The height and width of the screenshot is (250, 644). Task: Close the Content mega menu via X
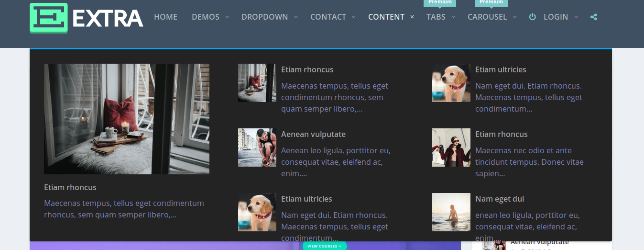(412, 17)
